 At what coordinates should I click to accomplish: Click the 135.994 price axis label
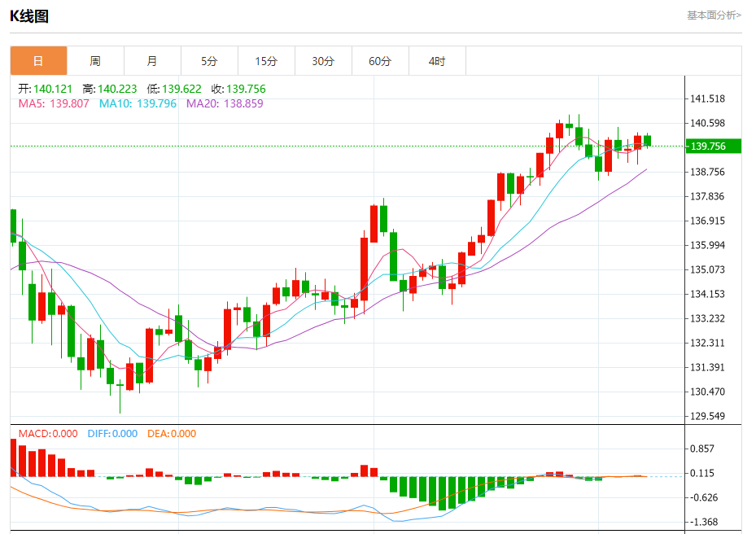[707, 245]
